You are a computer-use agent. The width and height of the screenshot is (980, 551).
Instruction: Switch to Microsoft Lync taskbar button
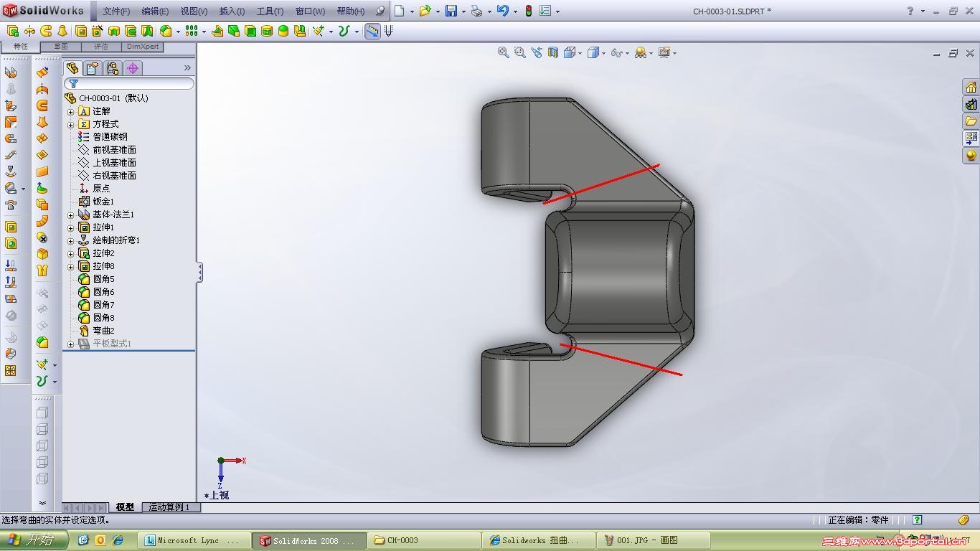194,540
